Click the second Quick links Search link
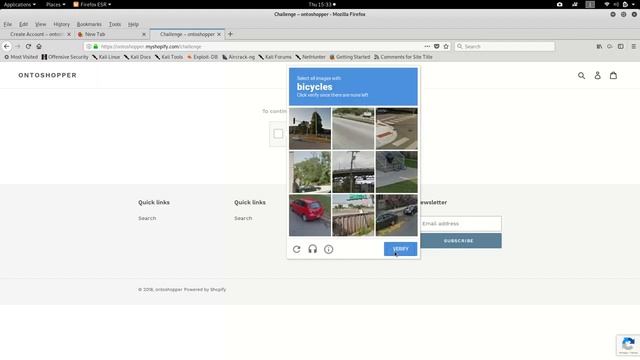Screen dimensions: 640x360 243,218
